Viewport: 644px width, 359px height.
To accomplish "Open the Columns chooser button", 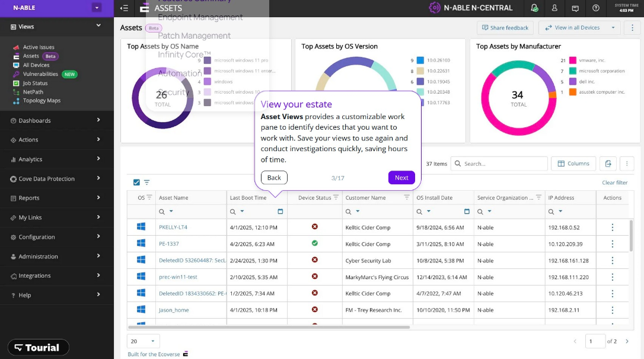I will [573, 164].
